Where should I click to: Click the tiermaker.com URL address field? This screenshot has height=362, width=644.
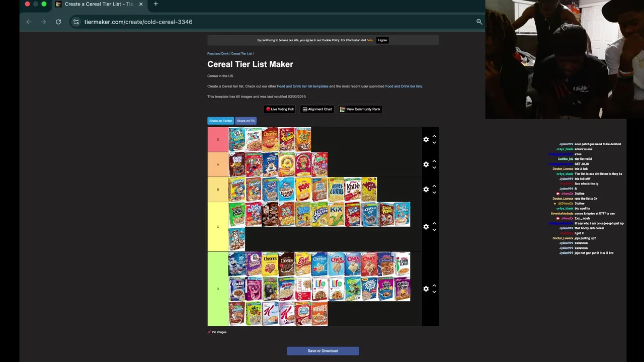138,22
